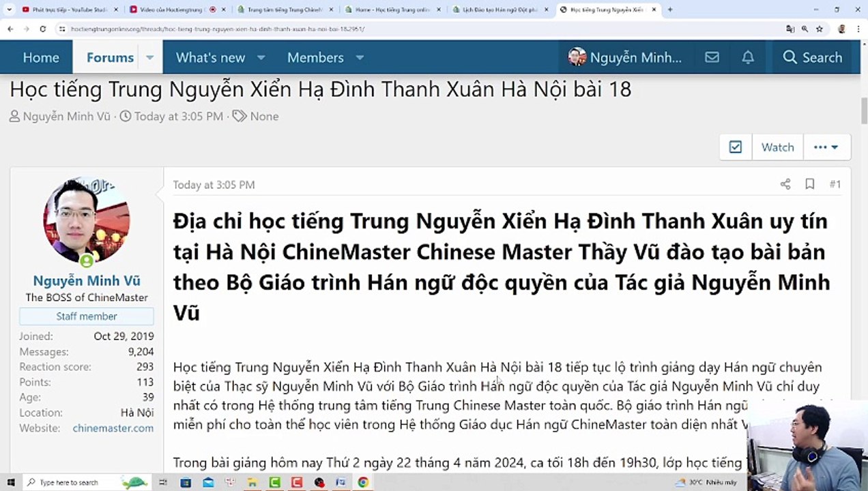This screenshot has height=491, width=868.
Task: Open the thread tools three-dots dropdown
Action: [826, 147]
